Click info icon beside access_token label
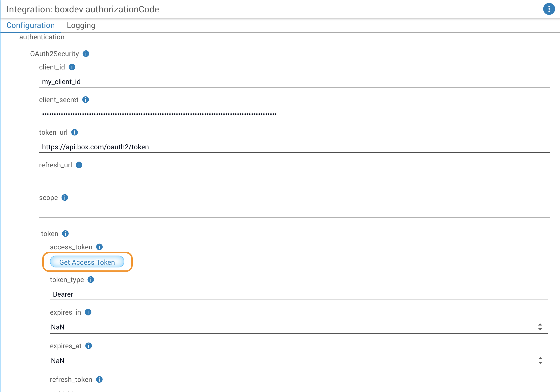The height and width of the screenshot is (392, 560). click(99, 247)
